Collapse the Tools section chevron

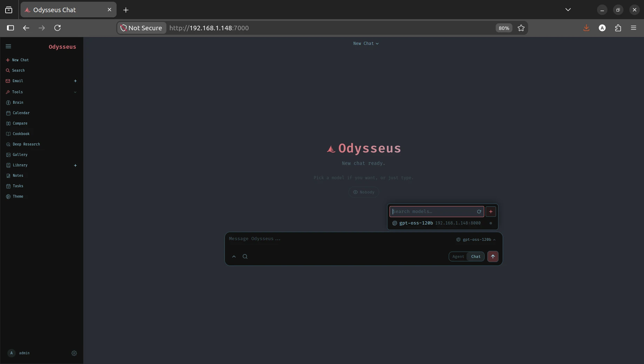pyautogui.click(x=75, y=92)
